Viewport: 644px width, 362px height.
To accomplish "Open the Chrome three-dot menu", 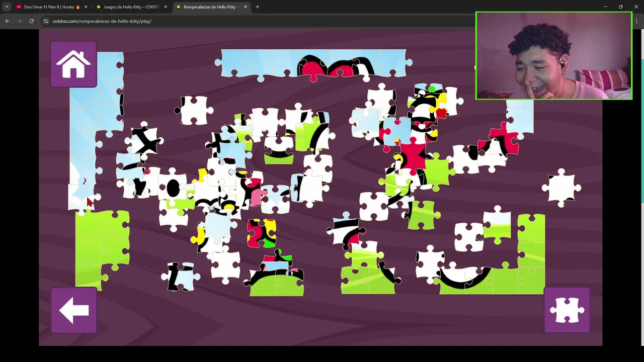I will pos(637,21).
